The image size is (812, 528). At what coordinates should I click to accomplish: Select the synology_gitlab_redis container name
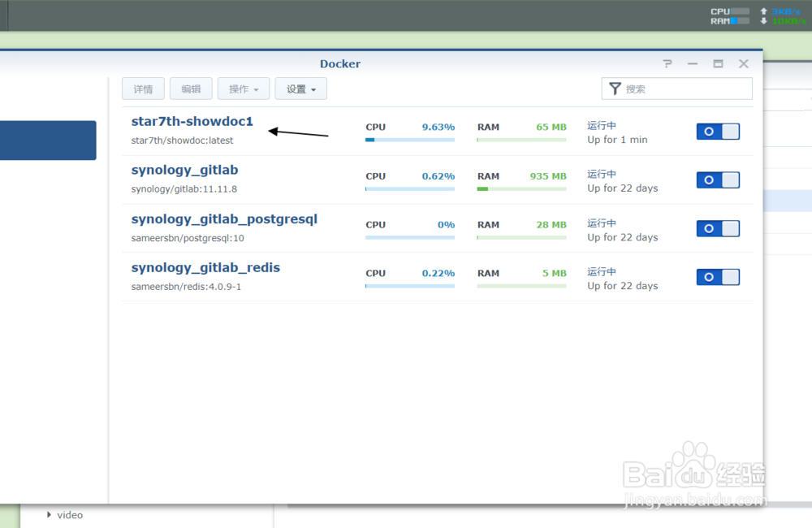pyautogui.click(x=205, y=267)
